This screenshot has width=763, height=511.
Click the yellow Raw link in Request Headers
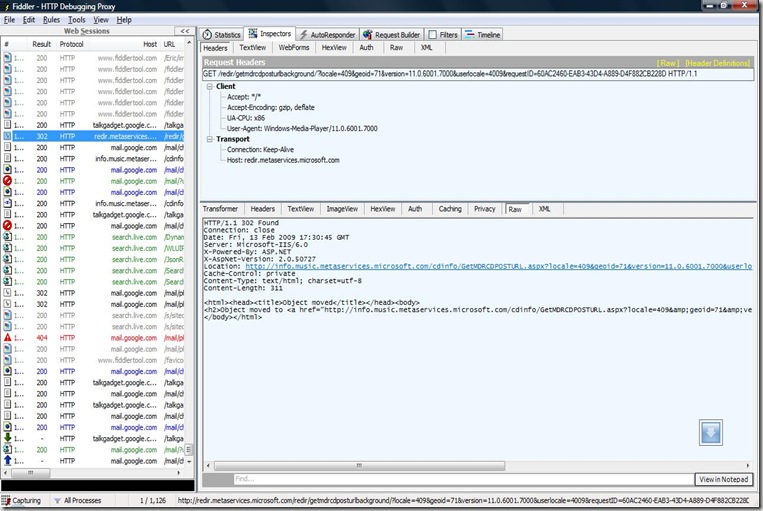pos(668,63)
